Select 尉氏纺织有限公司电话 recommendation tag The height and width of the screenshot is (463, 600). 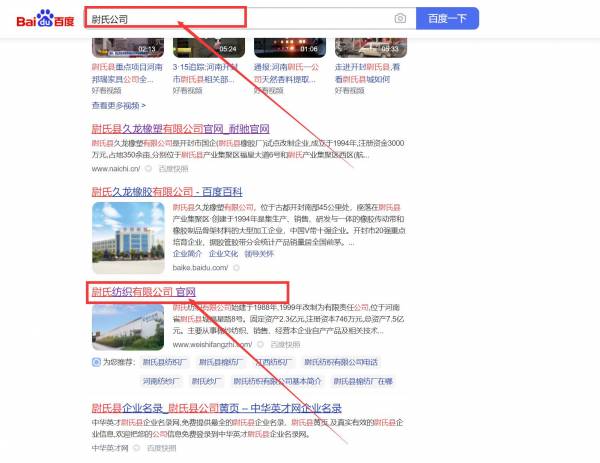342,363
